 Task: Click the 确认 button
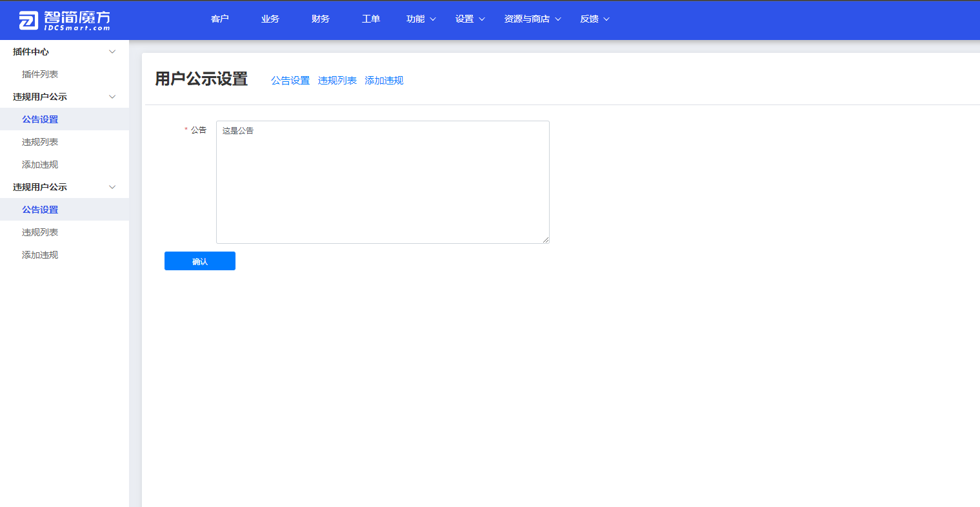click(x=200, y=261)
